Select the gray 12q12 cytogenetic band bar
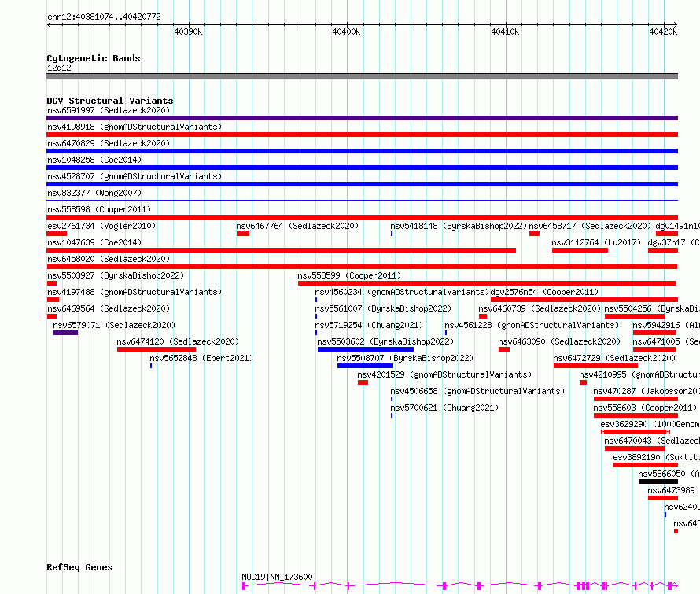 [362, 76]
